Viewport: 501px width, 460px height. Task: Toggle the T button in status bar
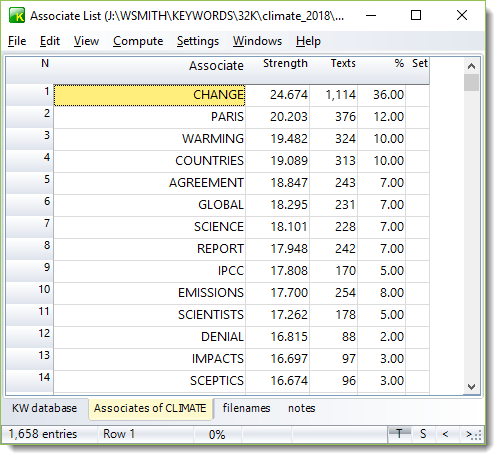(x=399, y=434)
